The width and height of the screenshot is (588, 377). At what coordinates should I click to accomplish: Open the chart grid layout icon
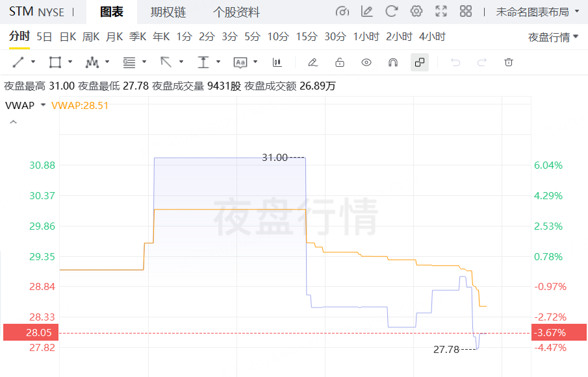pyautogui.click(x=465, y=12)
